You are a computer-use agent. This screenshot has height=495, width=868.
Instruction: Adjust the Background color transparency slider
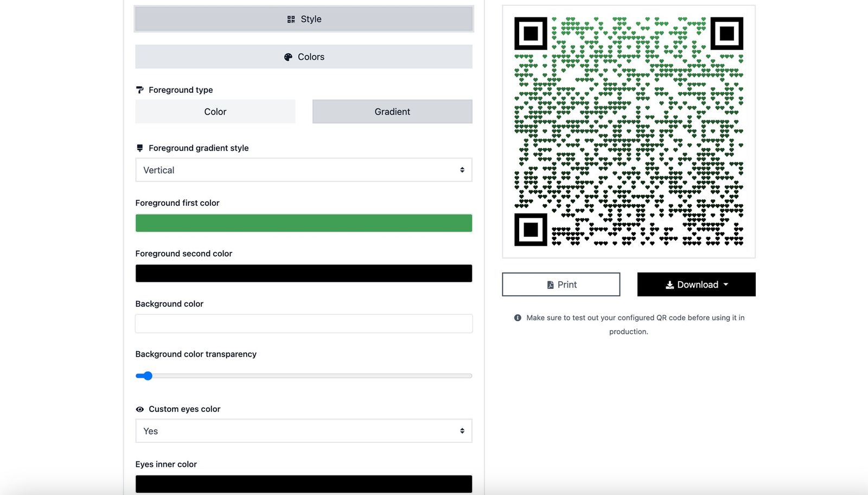click(147, 375)
